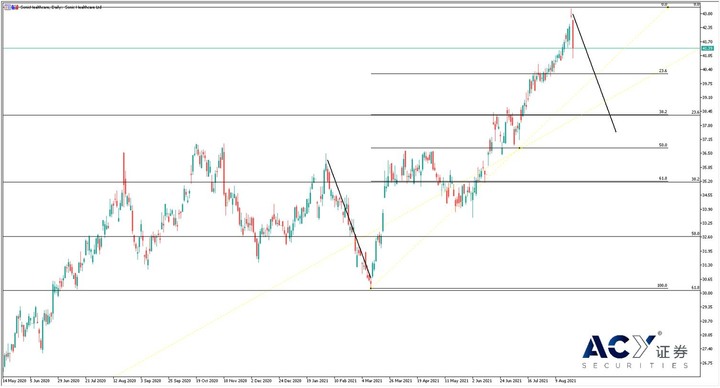The height and width of the screenshot is (388, 720).
Task: Click the 19 Oct 2020 date label
Action: 207,381
